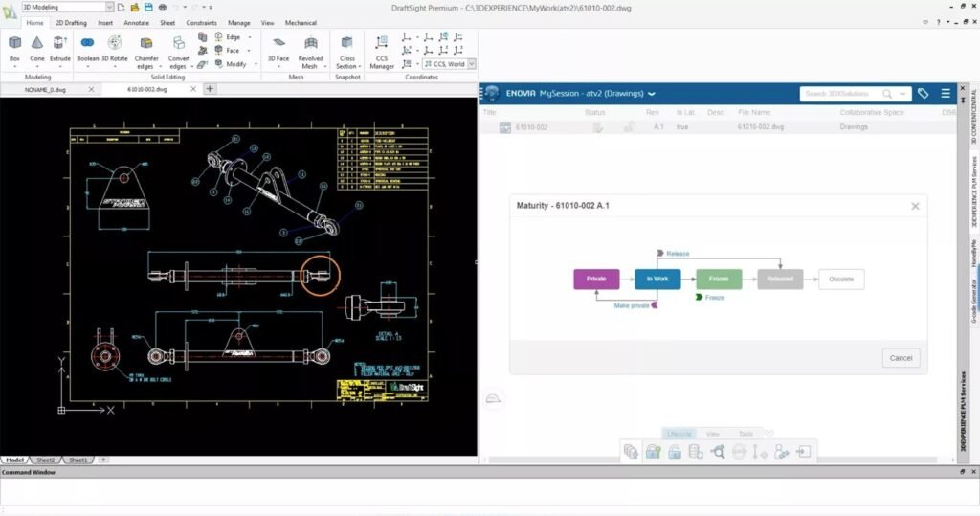Click the Search 3DXSolutions input field
980x516 pixels.
(840, 94)
